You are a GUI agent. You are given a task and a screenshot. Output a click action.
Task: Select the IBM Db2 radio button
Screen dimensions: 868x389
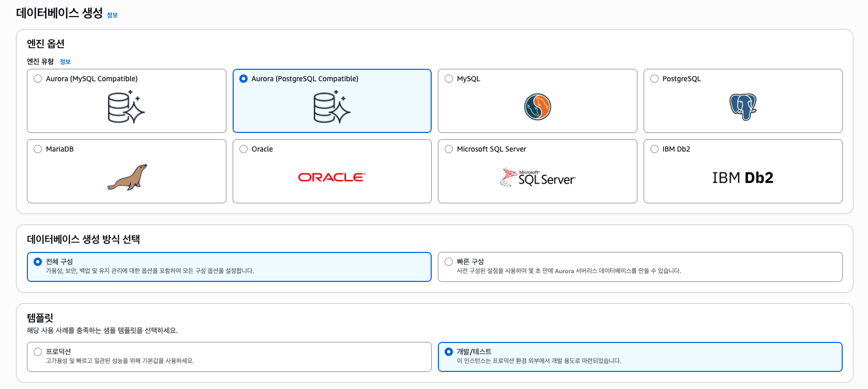tap(654, 149)
